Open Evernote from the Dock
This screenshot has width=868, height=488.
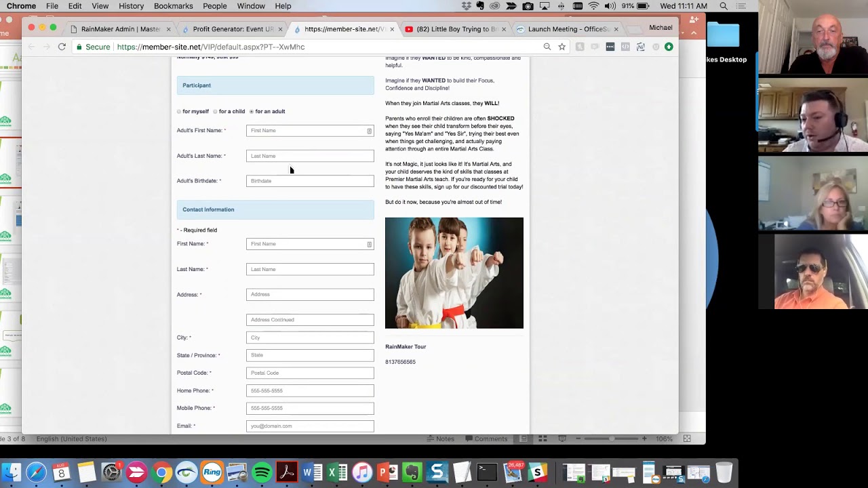tap(412, 472)
